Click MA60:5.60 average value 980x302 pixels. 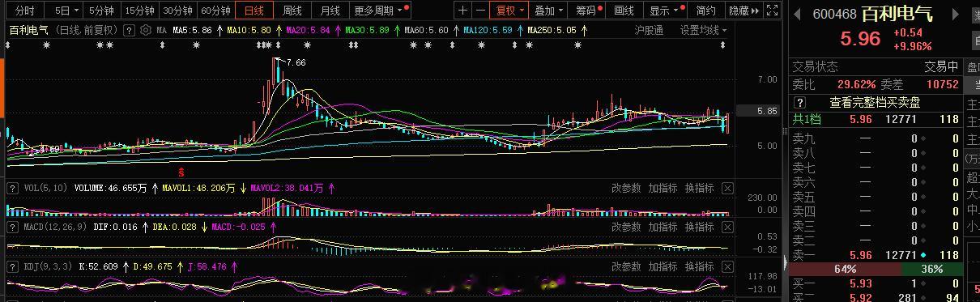pyautogui.click(x=426, y=30)
